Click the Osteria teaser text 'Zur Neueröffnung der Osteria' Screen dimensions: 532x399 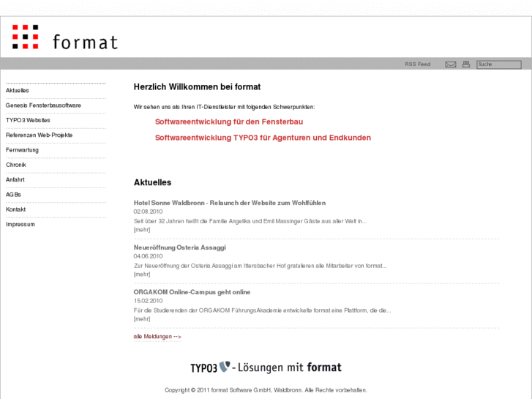coord(261,266)
